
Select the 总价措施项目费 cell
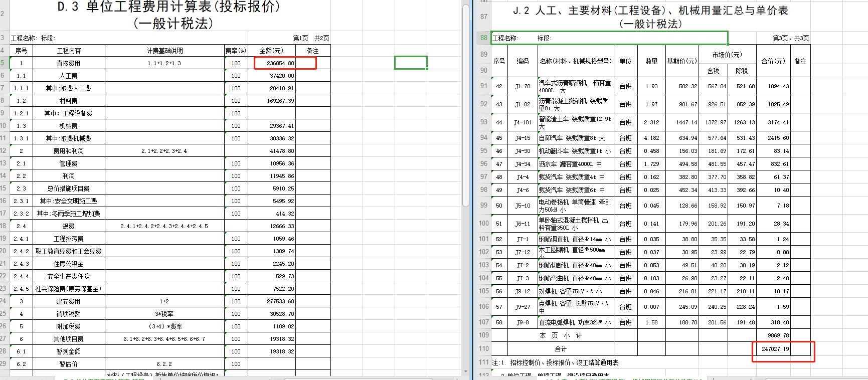tap(69, 188)
